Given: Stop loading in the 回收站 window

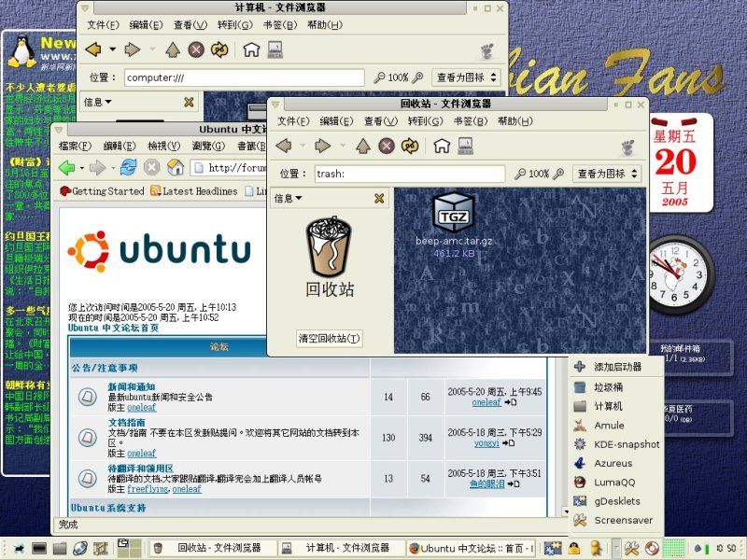Looking at the screenshot, I should coord(387,146).
